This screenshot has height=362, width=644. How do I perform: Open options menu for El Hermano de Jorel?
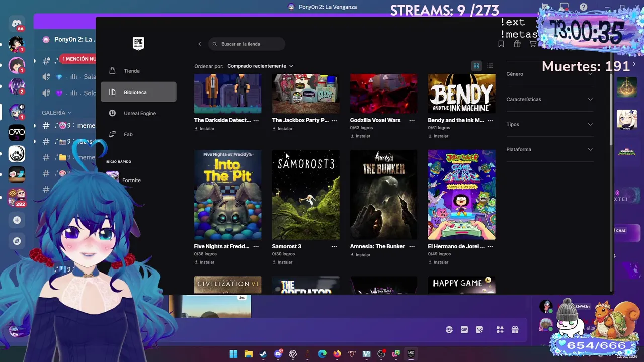point(490,246)
